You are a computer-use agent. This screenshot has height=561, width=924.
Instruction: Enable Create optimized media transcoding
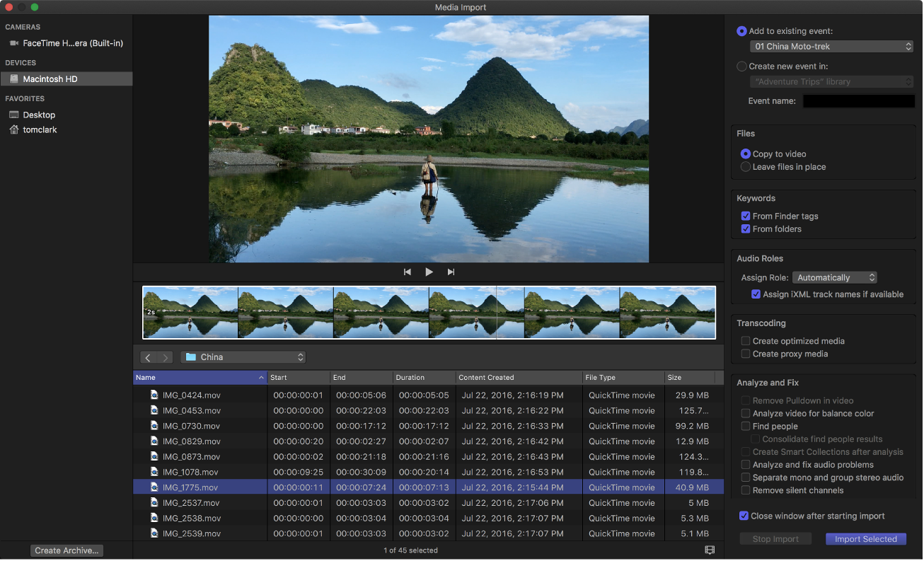click(x=745, y=340)
